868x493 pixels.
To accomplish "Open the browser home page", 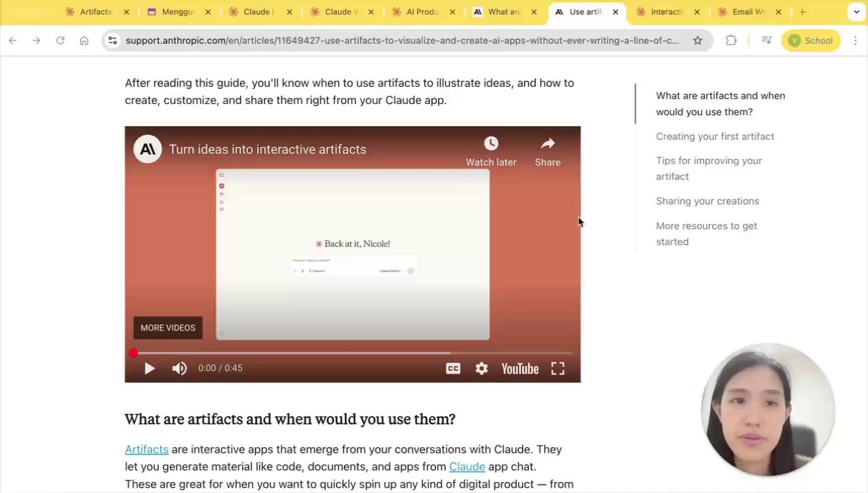I will 84,40.
